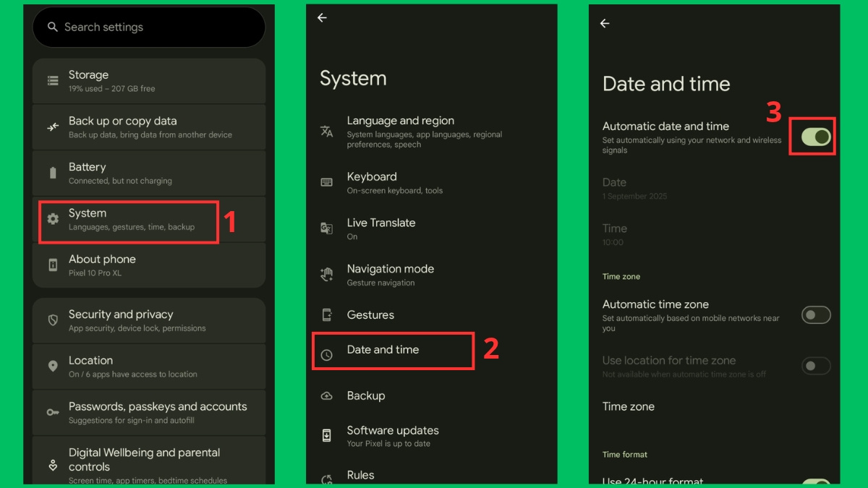
Task: Click the About phone icon
Action: pos(53,265)
